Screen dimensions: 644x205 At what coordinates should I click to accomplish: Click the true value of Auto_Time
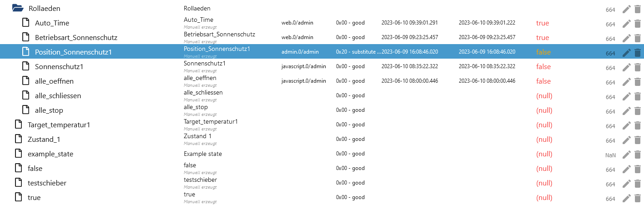tap(542, 23)
